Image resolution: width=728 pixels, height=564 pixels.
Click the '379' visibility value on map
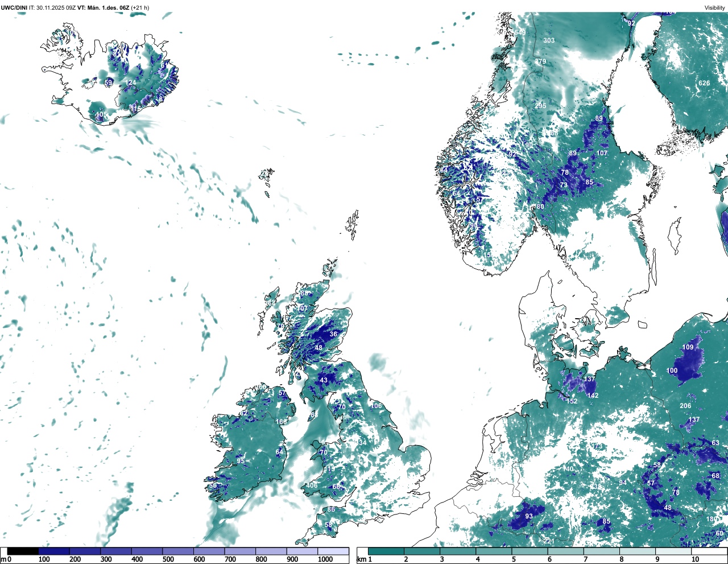point(540,61)
